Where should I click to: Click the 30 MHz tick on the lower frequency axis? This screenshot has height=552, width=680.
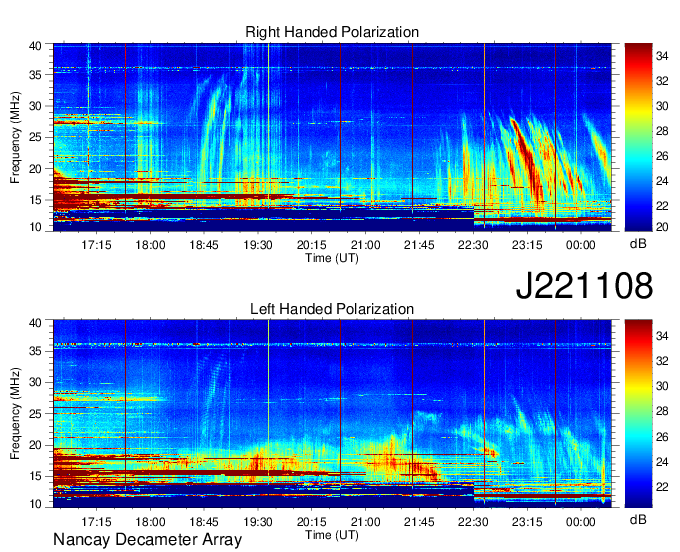[35, 382]
